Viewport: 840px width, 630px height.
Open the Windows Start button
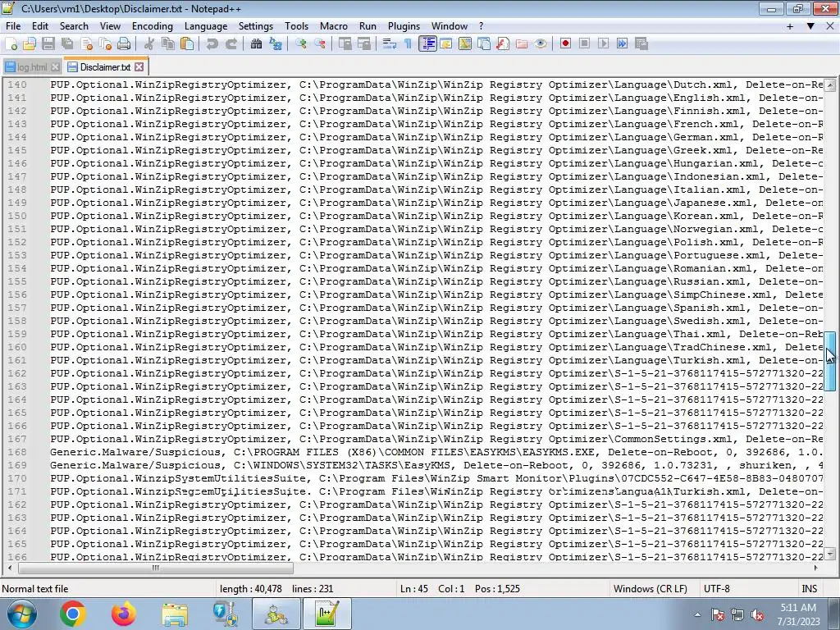click(x=21, y=614)
